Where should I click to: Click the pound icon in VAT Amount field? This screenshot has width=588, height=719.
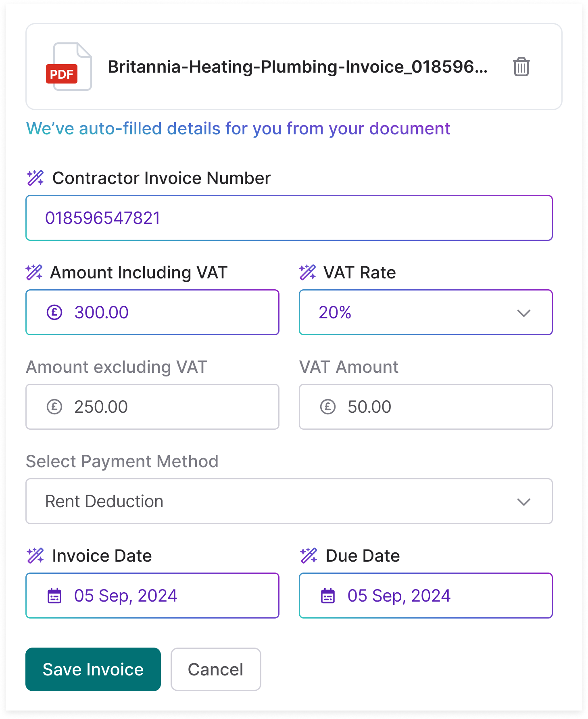[328, 407]
